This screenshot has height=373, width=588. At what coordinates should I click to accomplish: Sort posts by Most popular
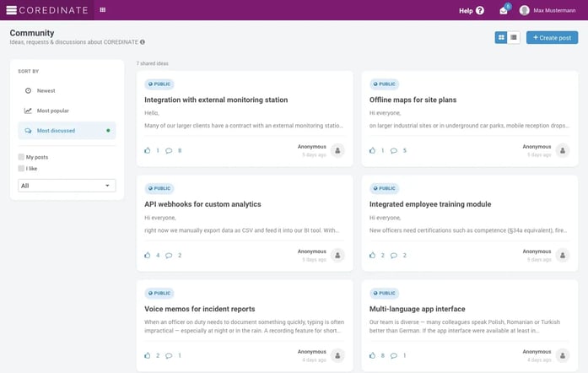pos(67,111)
